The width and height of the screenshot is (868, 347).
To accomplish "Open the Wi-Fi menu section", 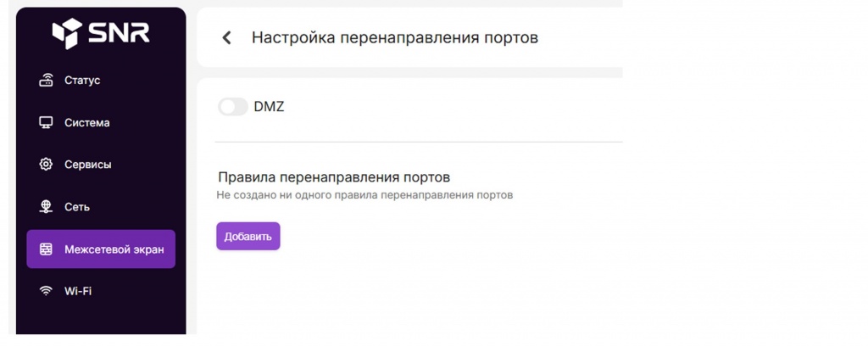I will pyautogui.click(x=78, y=291).
